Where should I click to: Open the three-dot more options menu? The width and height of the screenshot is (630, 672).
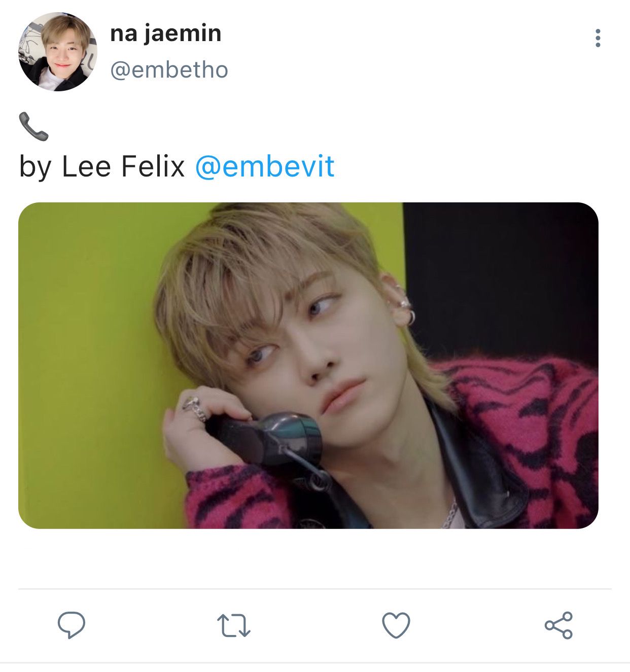(x=598, y=38)
